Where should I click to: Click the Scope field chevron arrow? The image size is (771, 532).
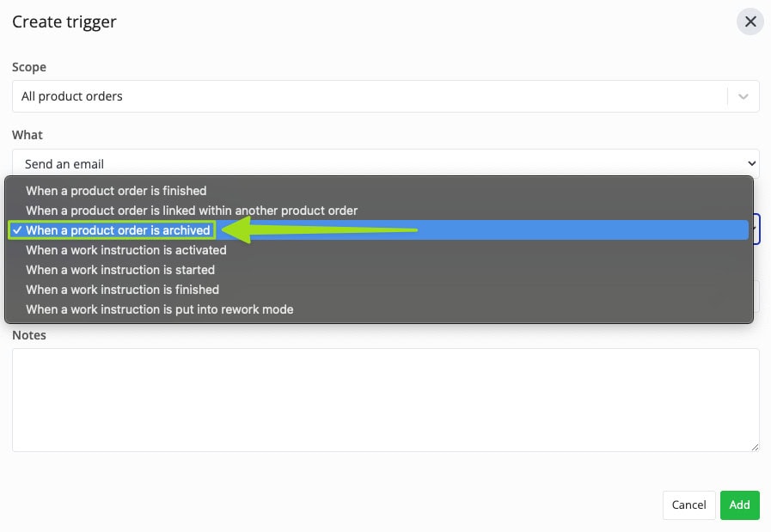pos(743,96)
